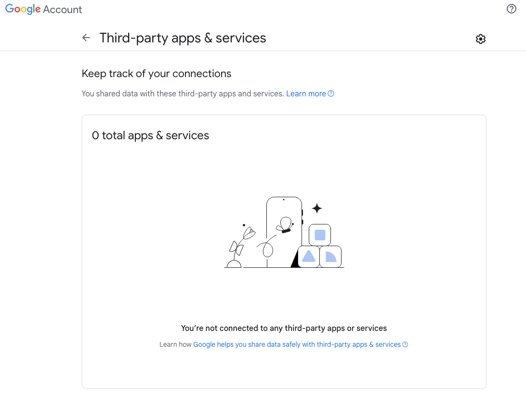Click the You're not connected message
Screen dimensions: 526x420
pyautogui.click(x=284, y=328)
